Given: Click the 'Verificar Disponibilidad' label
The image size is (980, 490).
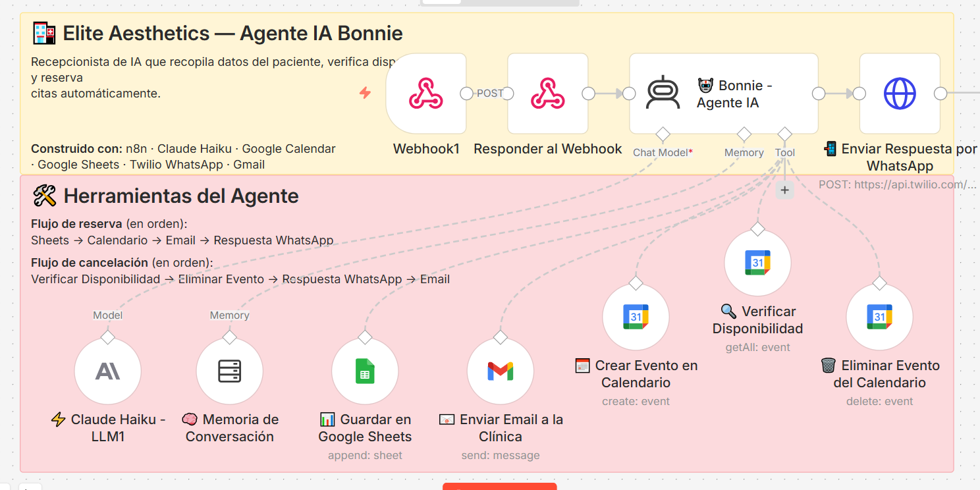Looking at the screenshot, I should 757,320.
